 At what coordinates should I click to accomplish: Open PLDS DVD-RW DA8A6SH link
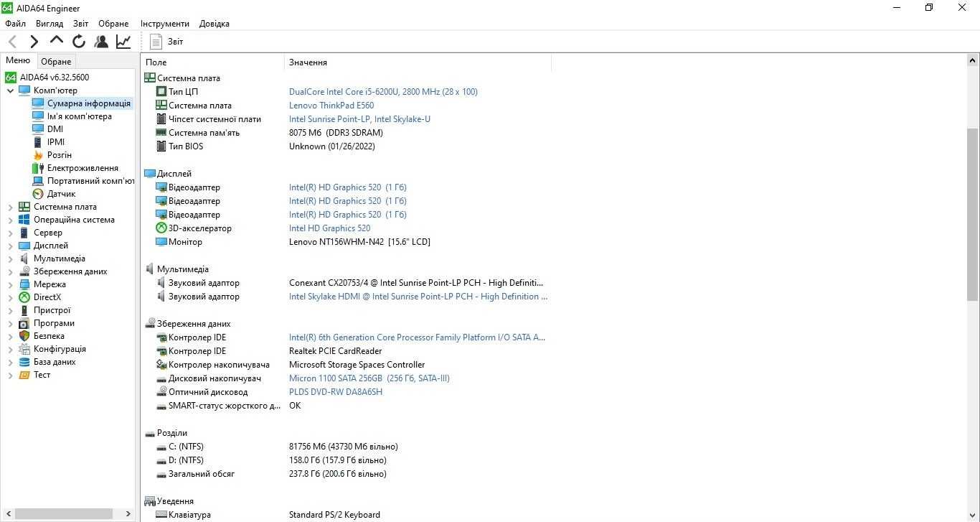point(336,392)
